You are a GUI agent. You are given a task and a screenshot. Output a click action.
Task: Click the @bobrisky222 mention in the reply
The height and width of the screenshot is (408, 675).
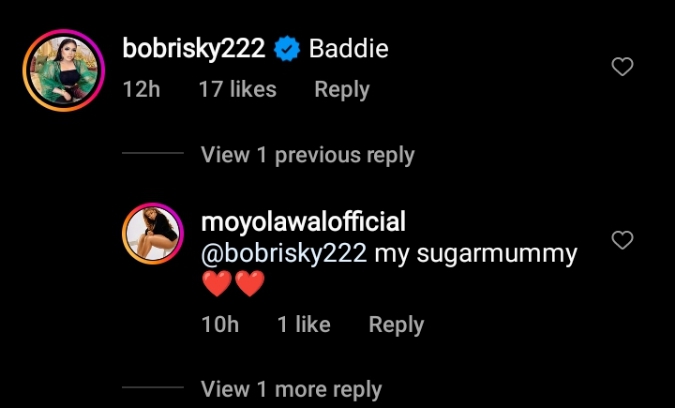(283, 254)
